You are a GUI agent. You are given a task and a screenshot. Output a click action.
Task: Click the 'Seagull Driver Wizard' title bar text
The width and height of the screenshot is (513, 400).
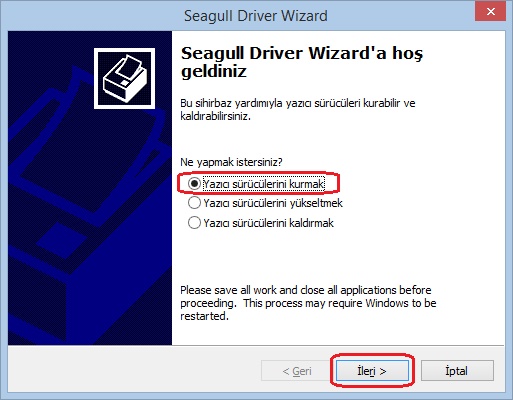(256, 16)
